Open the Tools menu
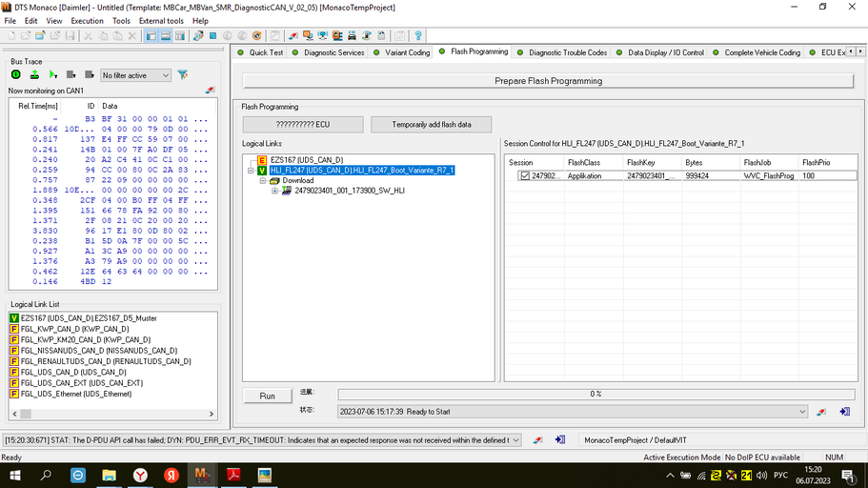The image size is (868, 488). (x=121, y=21)
